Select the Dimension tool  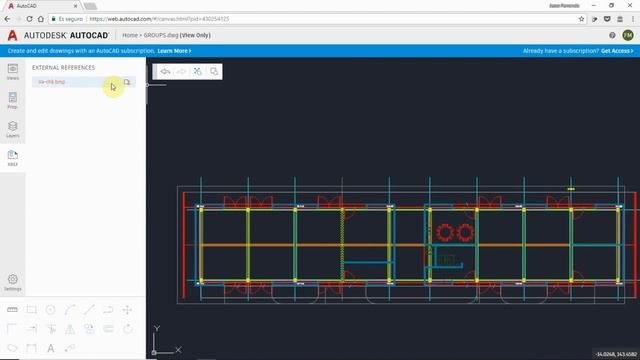[x=31, y=348]
